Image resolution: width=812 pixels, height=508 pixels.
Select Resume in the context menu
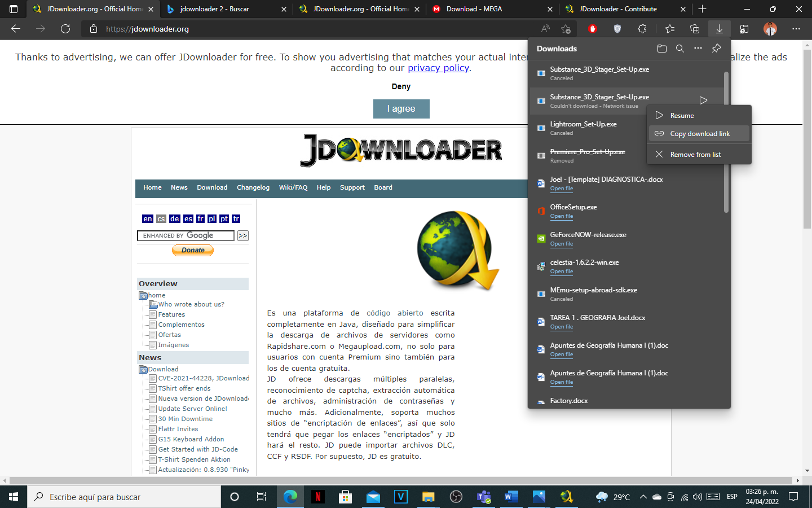point(699,116)
